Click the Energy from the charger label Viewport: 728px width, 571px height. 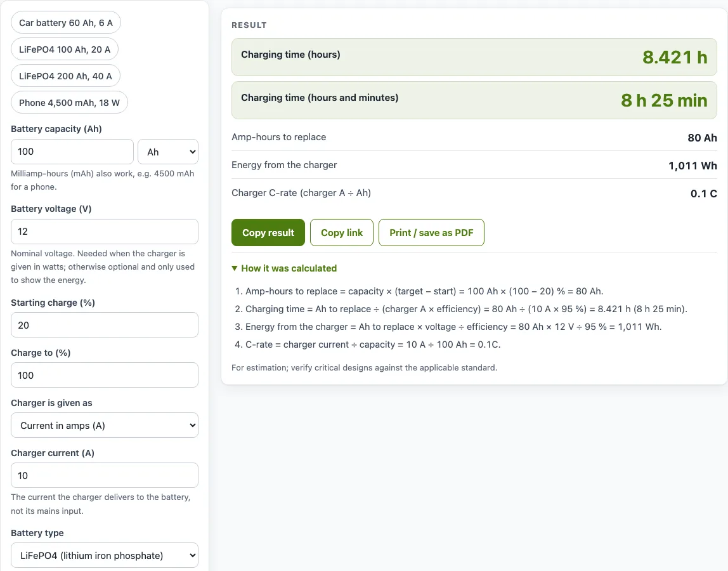coord(284,165)
